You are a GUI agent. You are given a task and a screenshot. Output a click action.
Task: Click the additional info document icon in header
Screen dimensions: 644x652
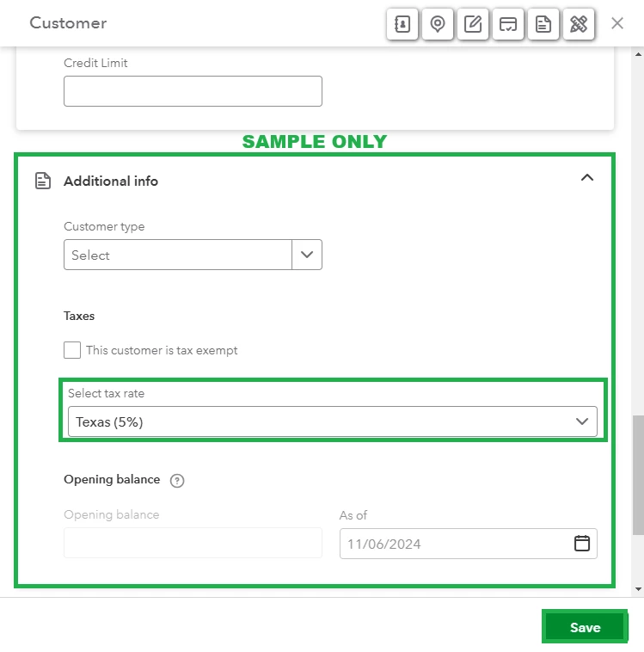click(x=543, y=24)
